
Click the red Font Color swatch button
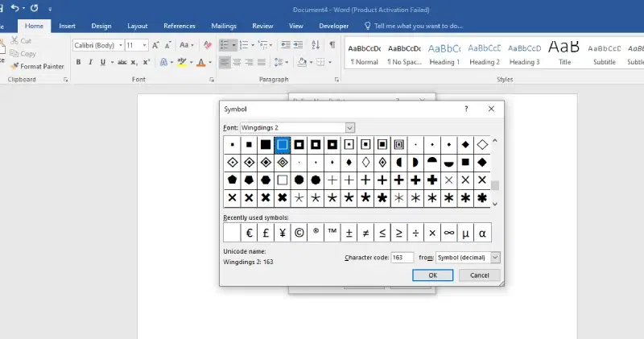(201, 62)
